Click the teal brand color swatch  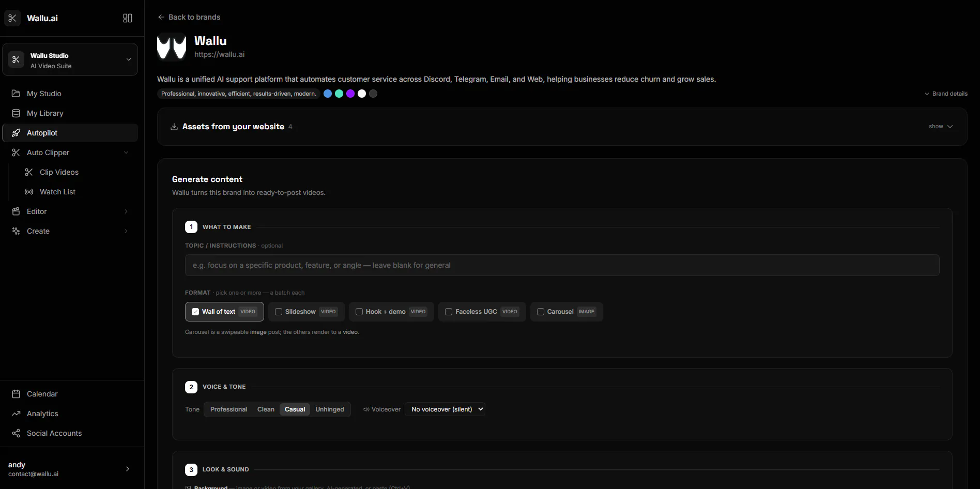coord(339,94)
